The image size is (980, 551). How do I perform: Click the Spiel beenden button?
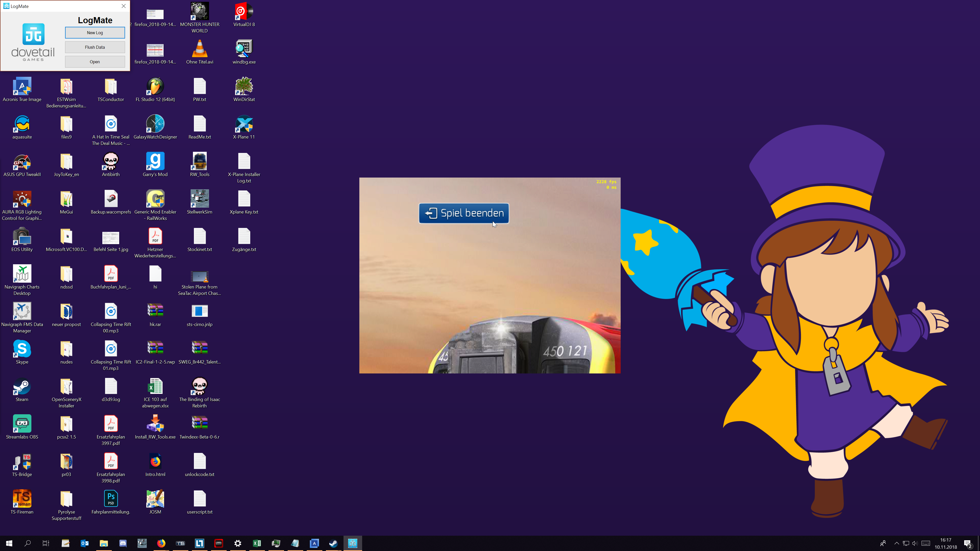tap(464, 213)
